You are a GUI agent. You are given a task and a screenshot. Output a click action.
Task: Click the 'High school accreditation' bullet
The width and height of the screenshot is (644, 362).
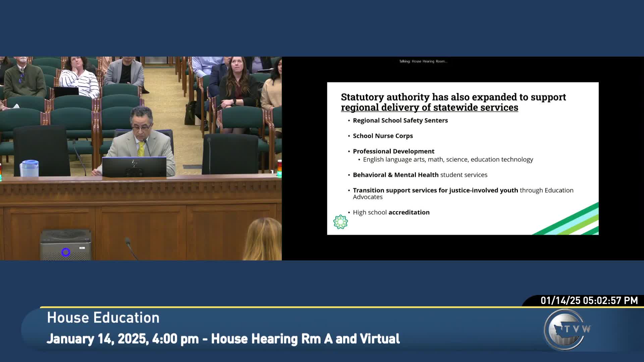pyautogui.click(x=391, y=213)
